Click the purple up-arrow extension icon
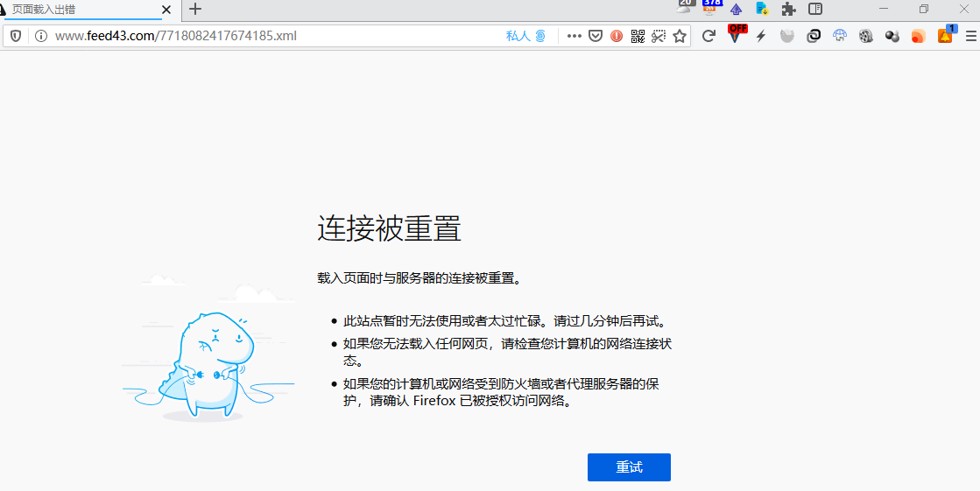Screen dimensions: 980x491 click(737, 10)
